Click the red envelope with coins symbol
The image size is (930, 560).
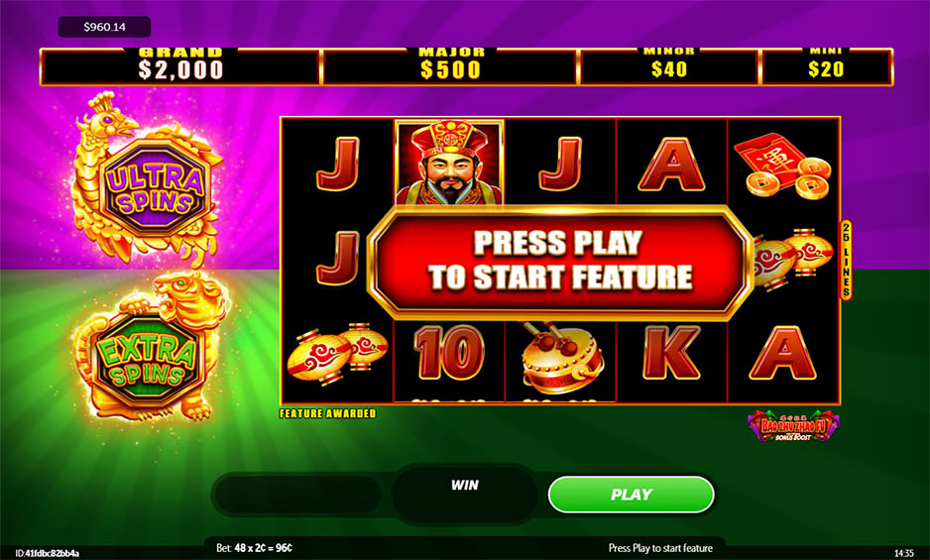(783, 166)
